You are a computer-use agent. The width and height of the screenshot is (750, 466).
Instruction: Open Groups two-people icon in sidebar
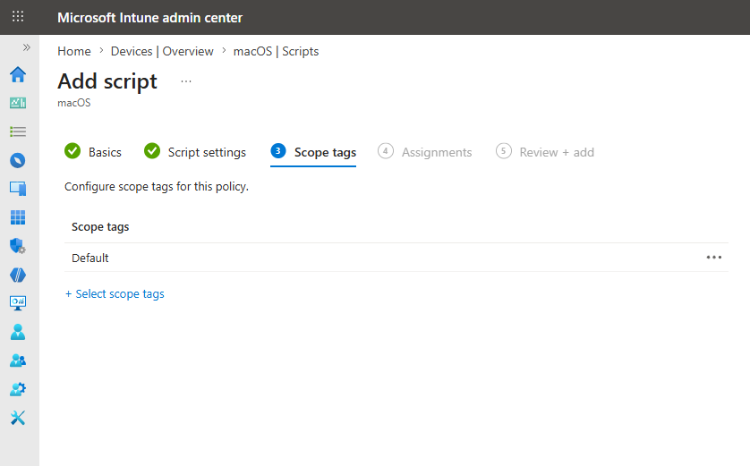coord(18,360)
